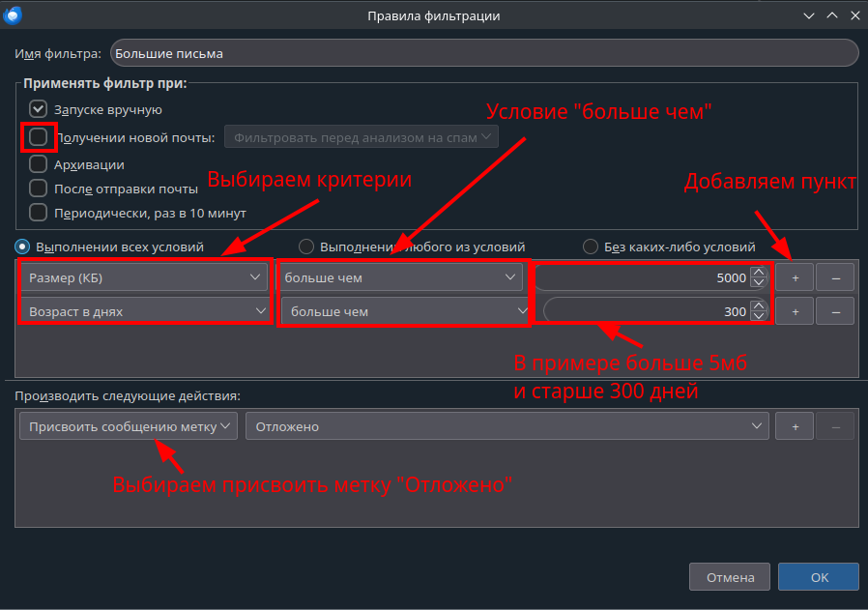Confirm the filter with OK button
Screen dimensions: 868x610
coord(819,577)
